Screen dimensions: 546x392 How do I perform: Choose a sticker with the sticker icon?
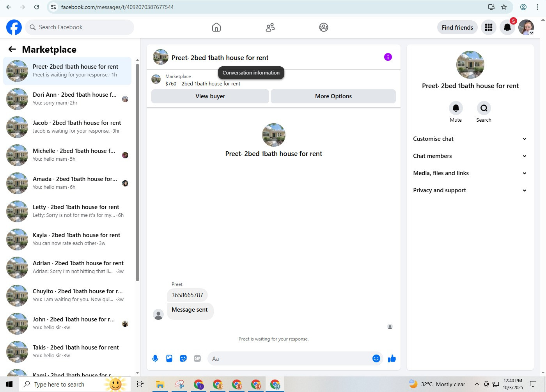point(183,358)
